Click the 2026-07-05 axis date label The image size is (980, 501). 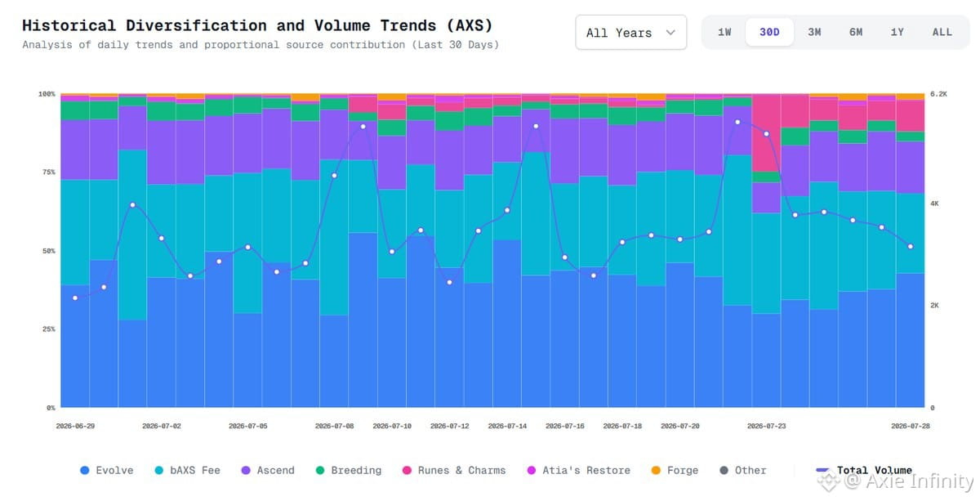(248, 426)
